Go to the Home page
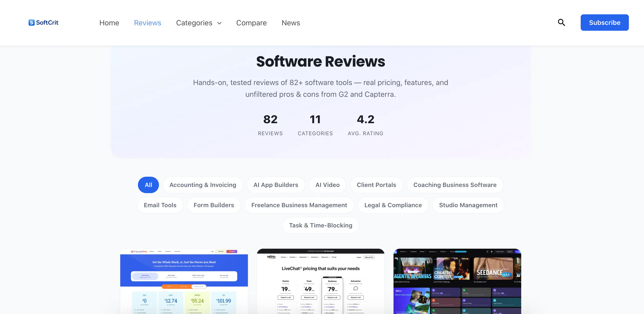The width and height of the screenshot is (644, 314). (x=109, y=23)
